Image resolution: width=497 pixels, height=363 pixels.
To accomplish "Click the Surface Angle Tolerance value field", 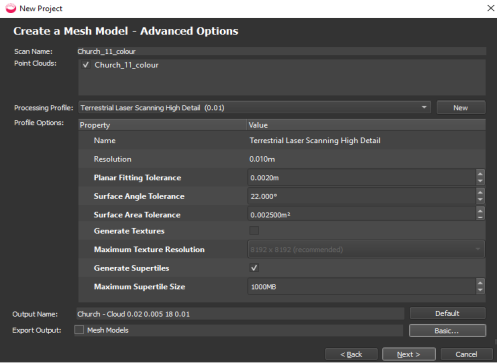I will (x=362, y=196).
